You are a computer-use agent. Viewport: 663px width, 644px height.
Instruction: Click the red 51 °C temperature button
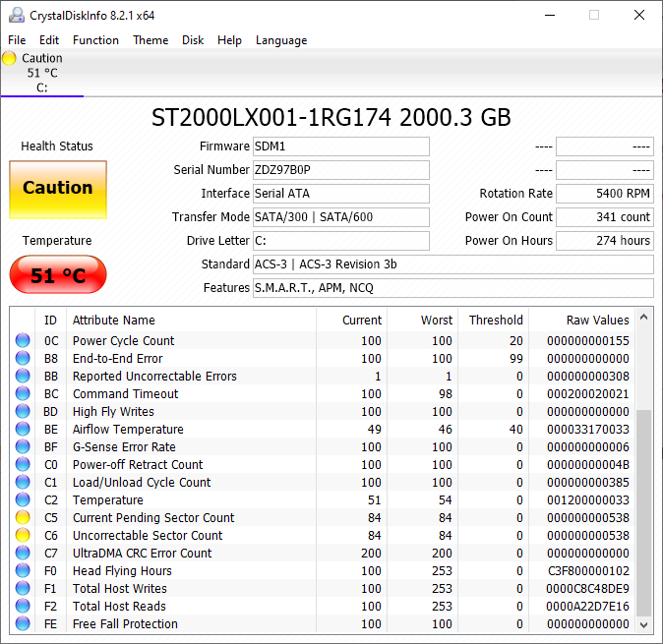pos(58,274)
